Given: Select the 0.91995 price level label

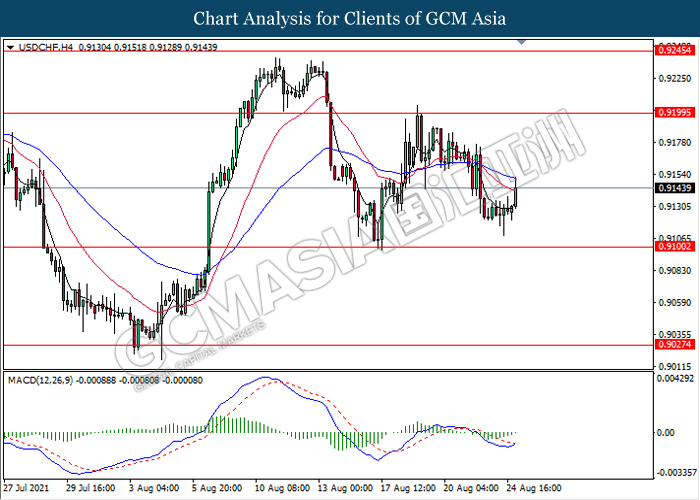Looking at the screenshot, I should 675,112.
